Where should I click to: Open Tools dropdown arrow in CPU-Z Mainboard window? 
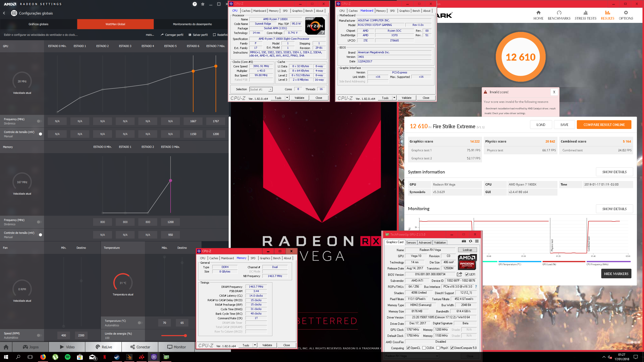click(x=394, y=98)
